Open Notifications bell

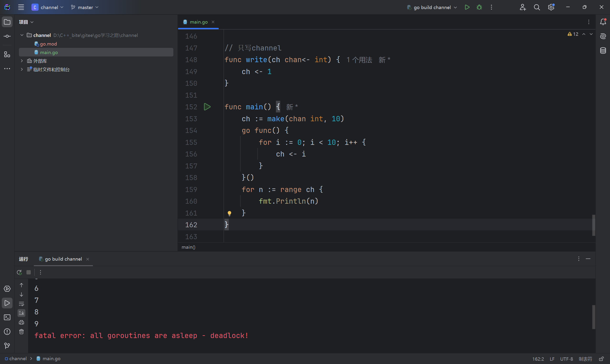603,22
